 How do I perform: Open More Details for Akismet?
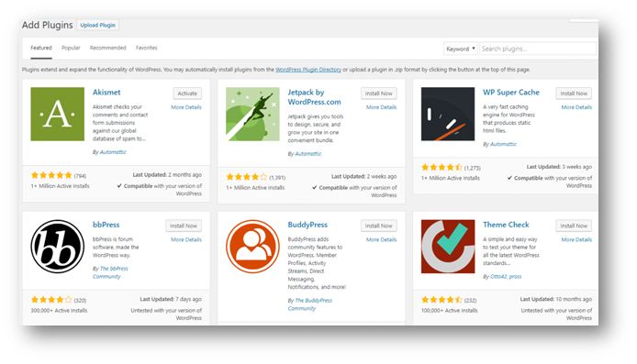(x=186, y=107)
